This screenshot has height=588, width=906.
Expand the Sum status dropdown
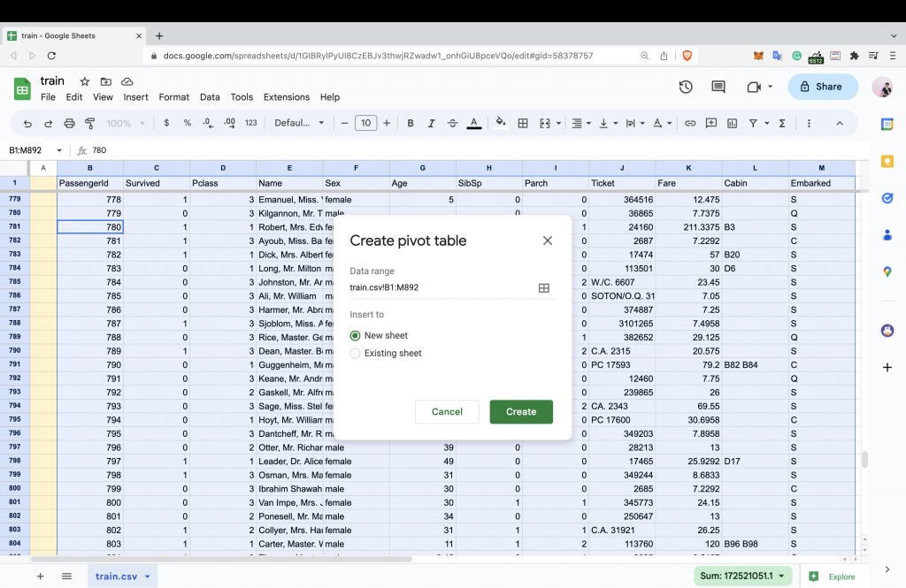tap(782, 576)
